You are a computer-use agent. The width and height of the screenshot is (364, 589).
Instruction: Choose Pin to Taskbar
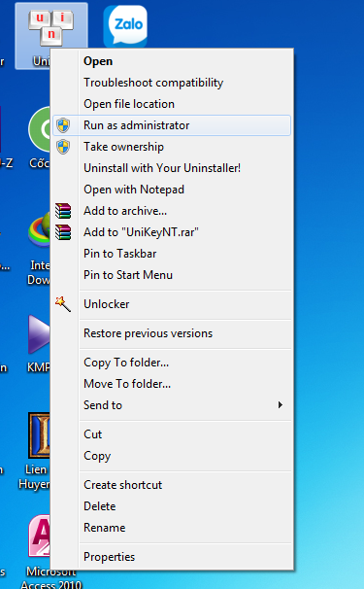(172, 254)
